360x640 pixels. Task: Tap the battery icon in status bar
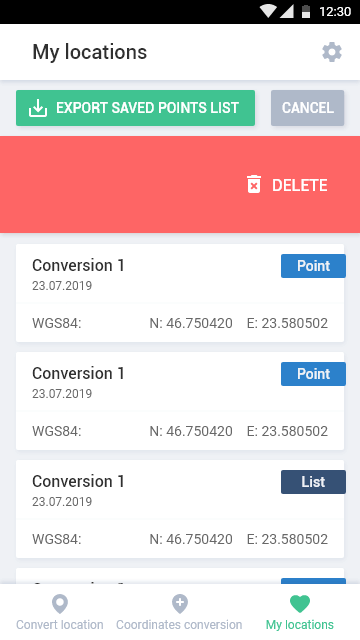pos(306,11)
